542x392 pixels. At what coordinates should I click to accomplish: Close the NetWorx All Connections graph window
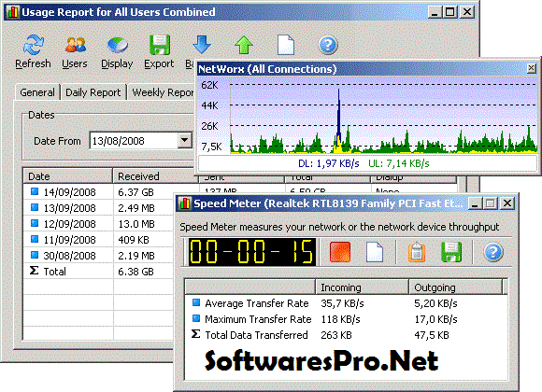532,68
